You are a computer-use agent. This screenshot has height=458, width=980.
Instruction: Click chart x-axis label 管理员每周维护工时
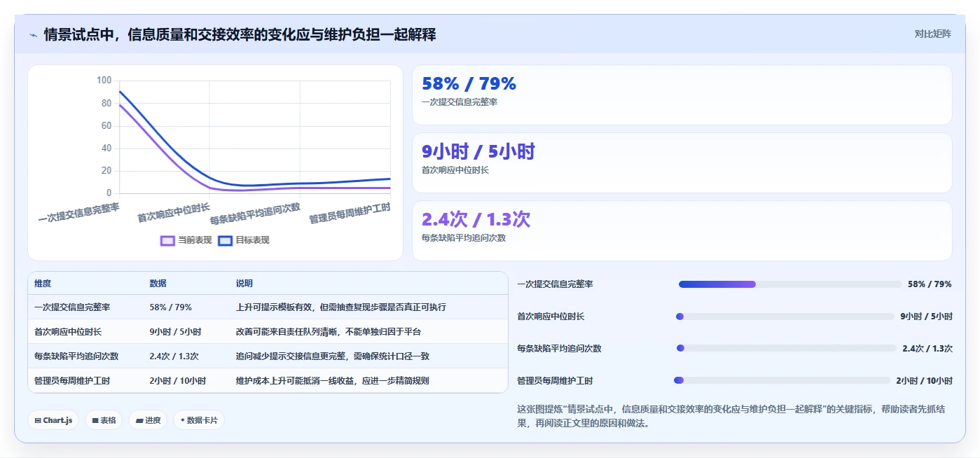(350, 213)
